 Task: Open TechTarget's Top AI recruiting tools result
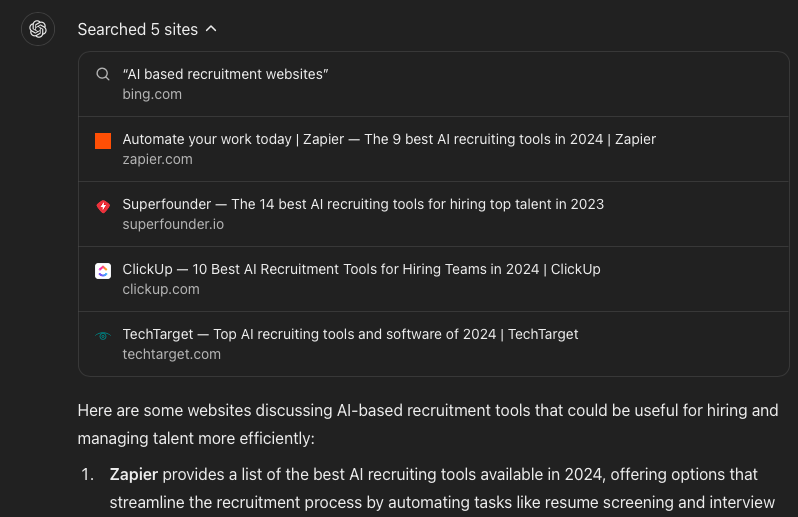tap(351, 334)
